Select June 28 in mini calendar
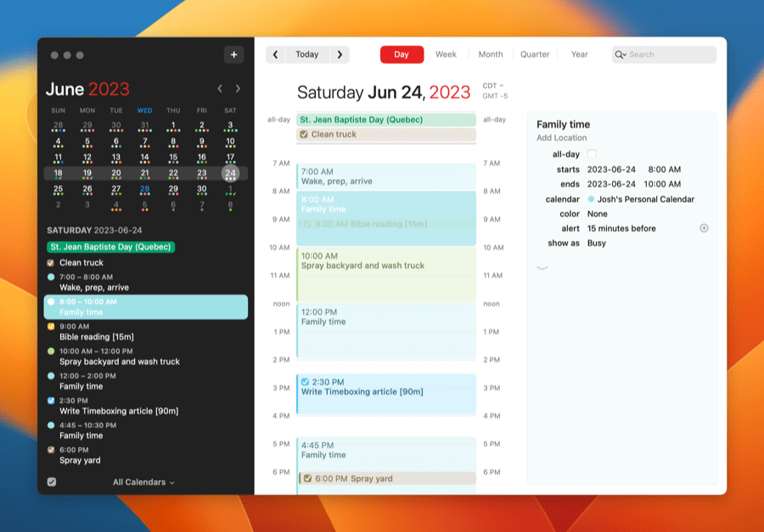 pos(144,191)
